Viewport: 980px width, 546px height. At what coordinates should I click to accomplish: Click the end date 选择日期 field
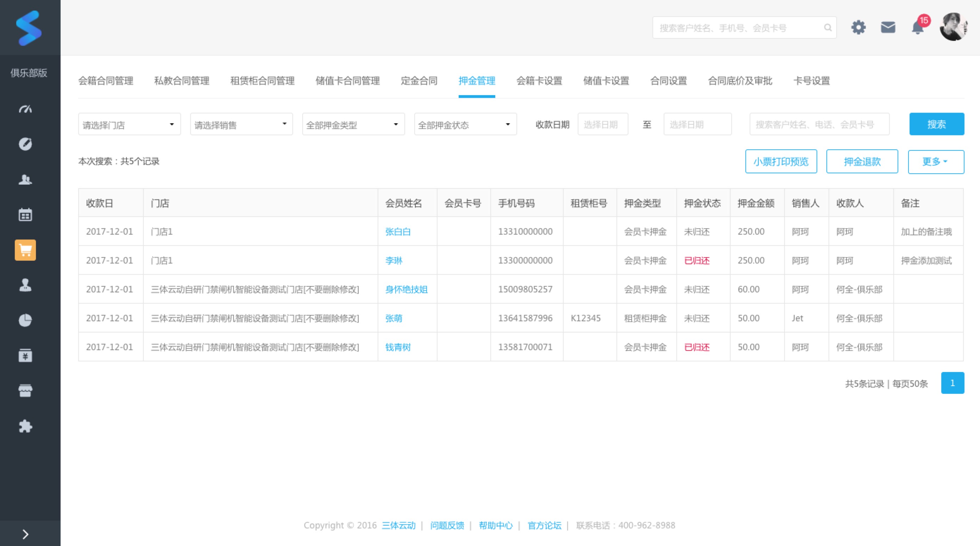697,124
